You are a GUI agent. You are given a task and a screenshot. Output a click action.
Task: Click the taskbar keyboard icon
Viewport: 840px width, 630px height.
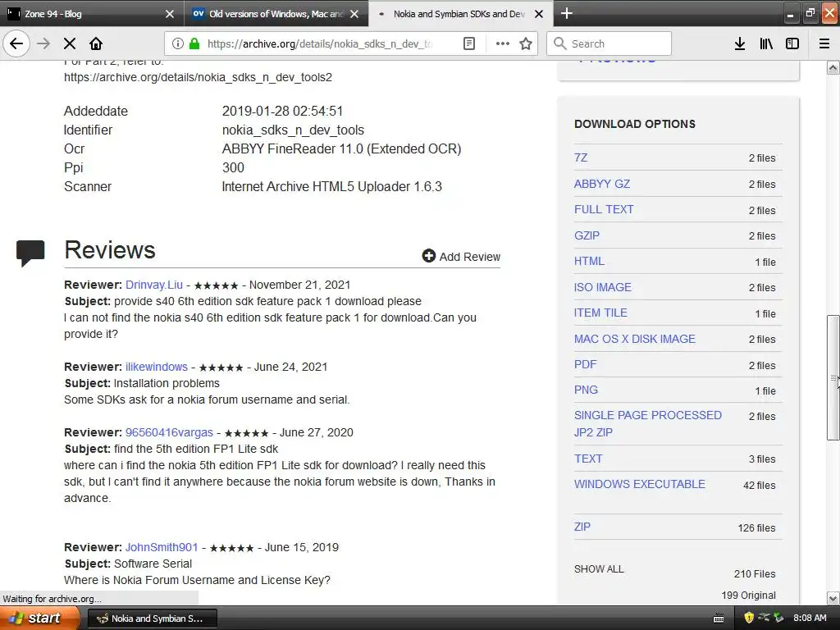click(x=719, y=619)
